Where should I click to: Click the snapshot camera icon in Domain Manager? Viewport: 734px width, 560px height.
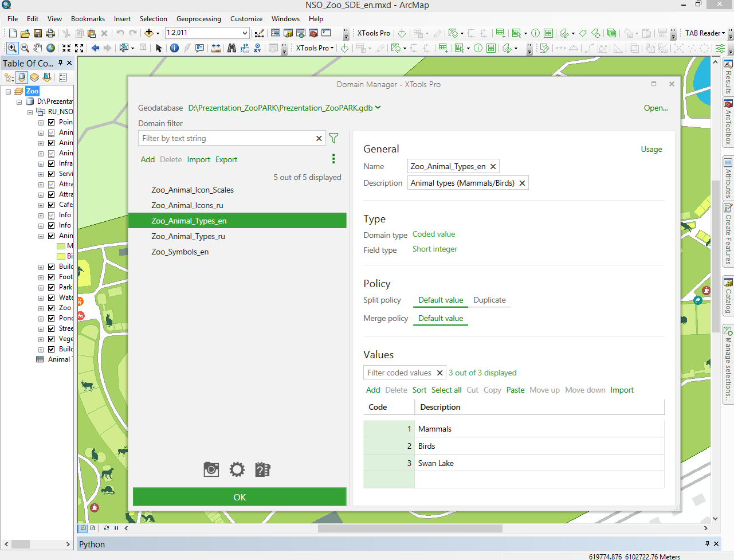(211, 470)
